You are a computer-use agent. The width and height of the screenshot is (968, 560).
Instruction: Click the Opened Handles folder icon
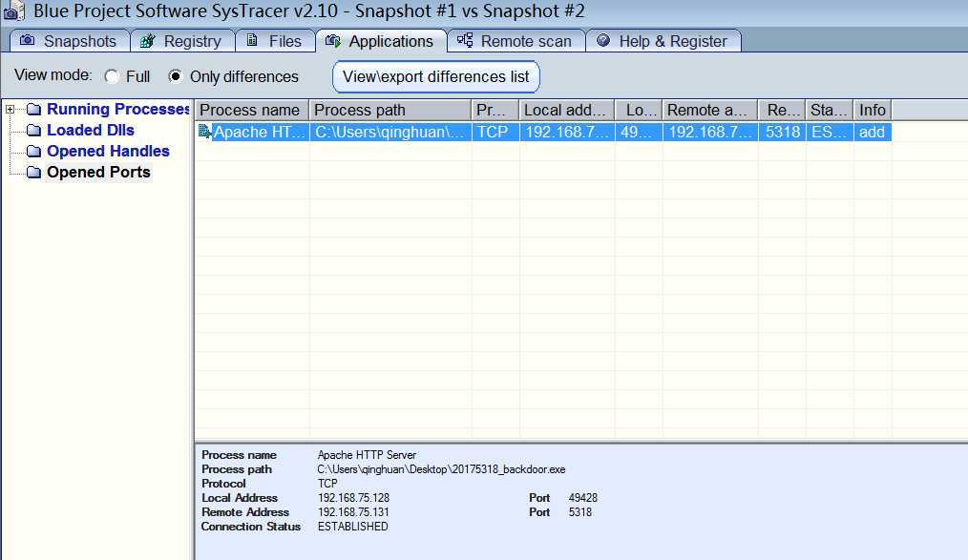(x=34, y=152)
